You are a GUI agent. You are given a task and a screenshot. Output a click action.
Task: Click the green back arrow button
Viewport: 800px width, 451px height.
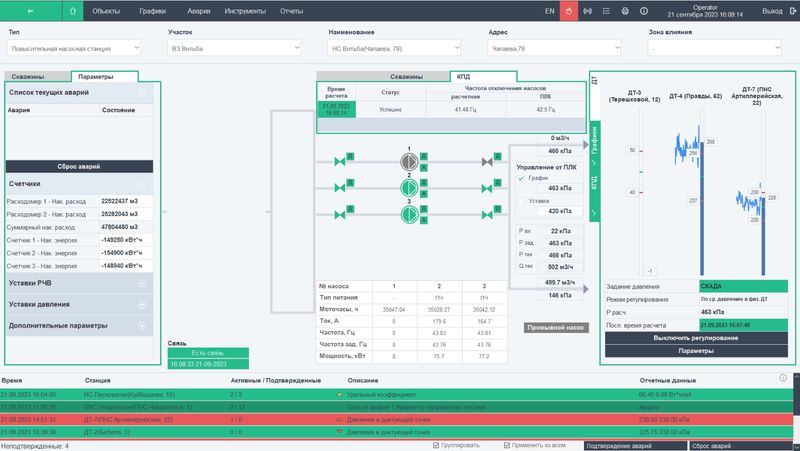click(30, 11)
